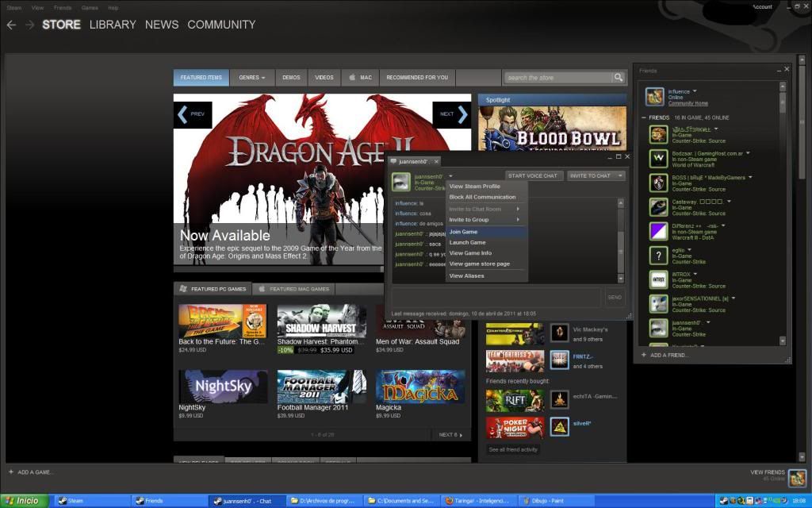The image size is (812, 508).
Task: Click the Apple icon on the MAC store tab
Action: click(352, 77)
